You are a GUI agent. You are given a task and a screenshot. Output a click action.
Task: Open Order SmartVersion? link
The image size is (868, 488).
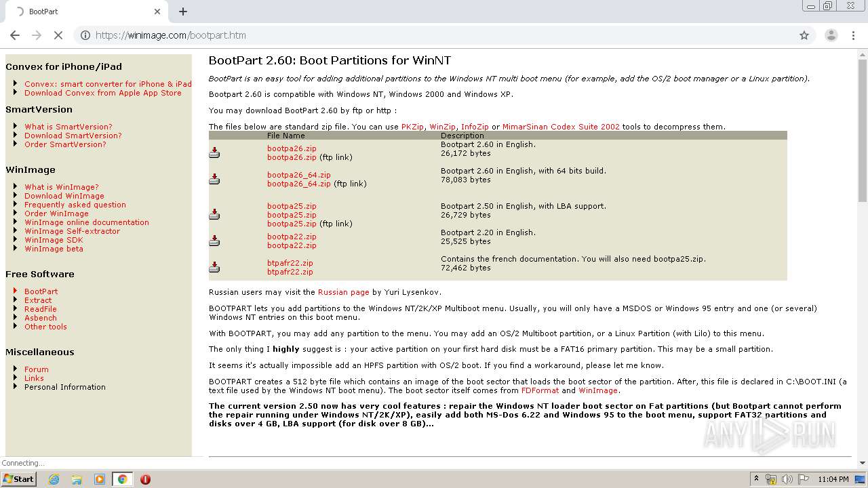tap(65, 144)
